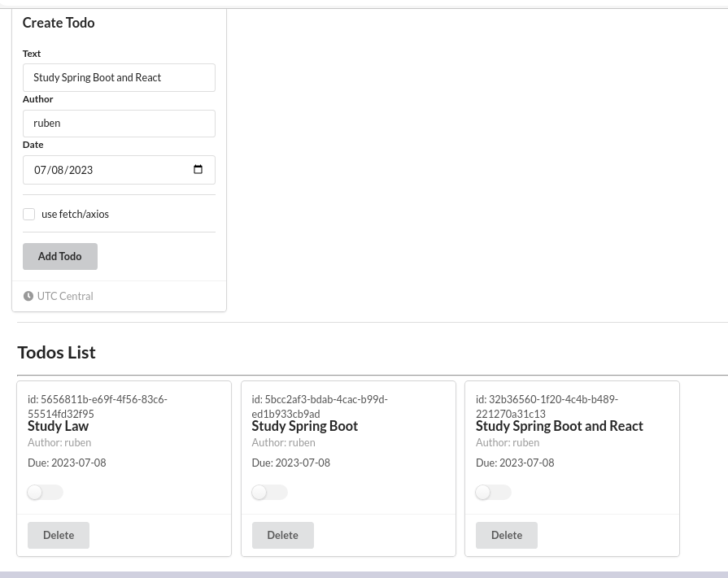
Task: Focus the Text input field
Action: click(119, 77)
